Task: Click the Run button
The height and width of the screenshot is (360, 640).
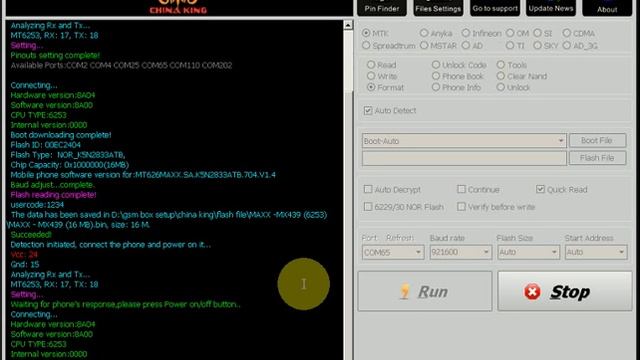Action: pyautogui.click(x=425, y=291)
